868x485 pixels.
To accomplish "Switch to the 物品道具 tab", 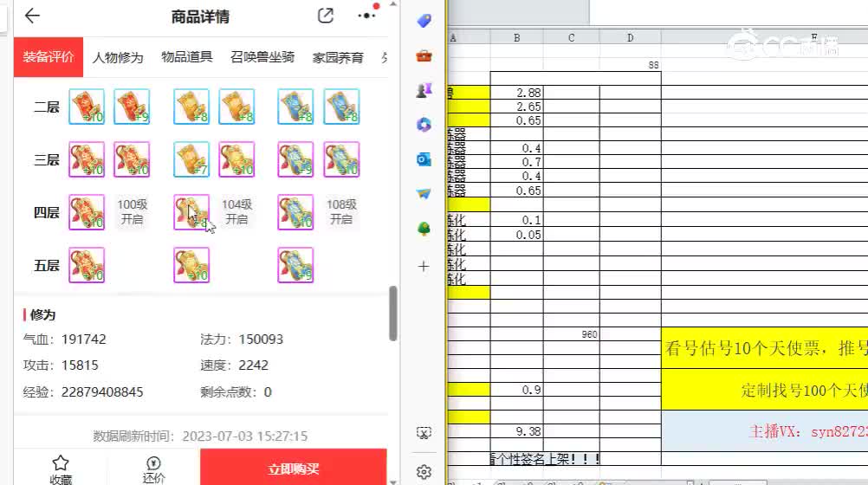I will pos(187,57).
